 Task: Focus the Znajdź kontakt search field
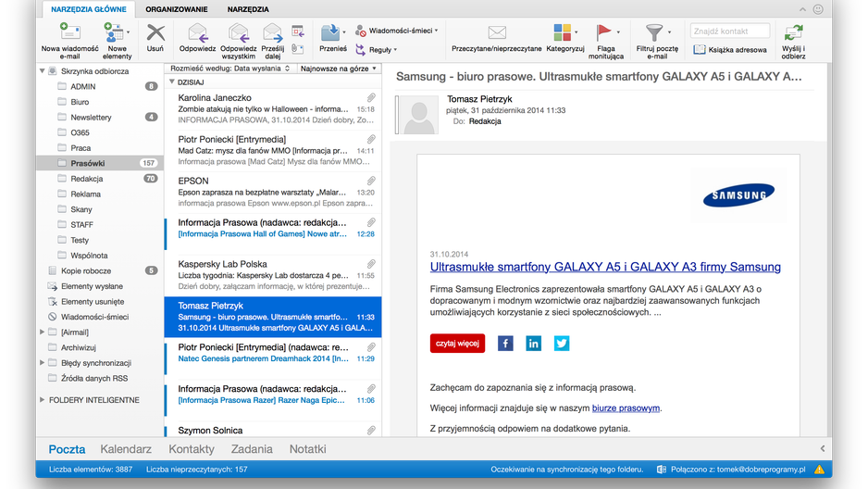(729, 31)
